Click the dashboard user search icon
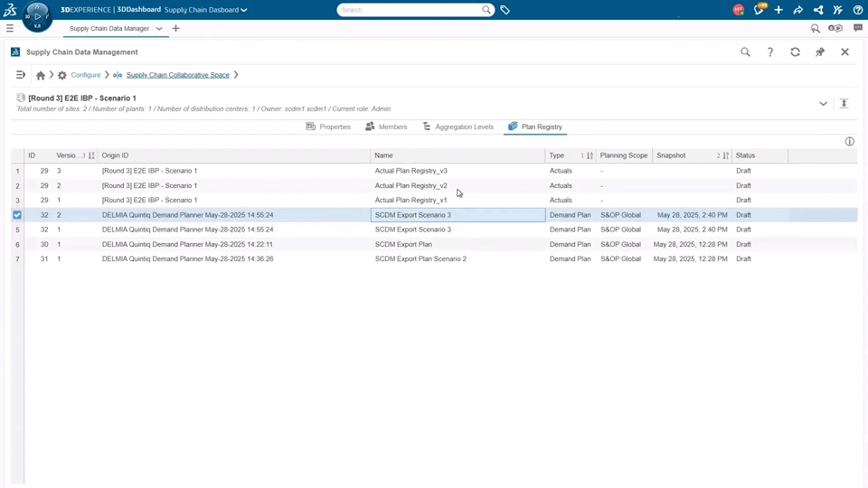The width and height of the screenshot is (868, 488). [x=815, y=28]
